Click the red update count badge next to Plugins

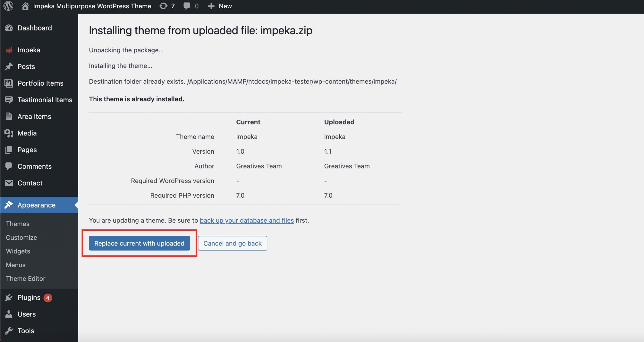coord(48,297)
